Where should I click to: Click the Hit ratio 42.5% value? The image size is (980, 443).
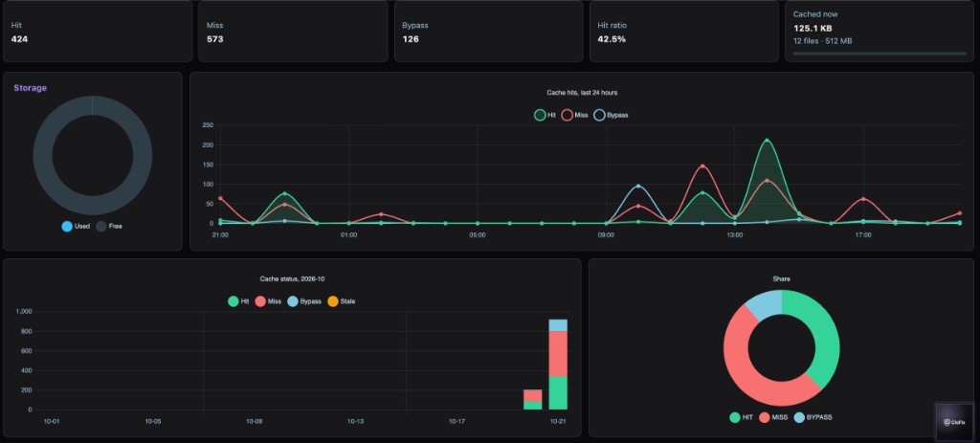point(612,38)
